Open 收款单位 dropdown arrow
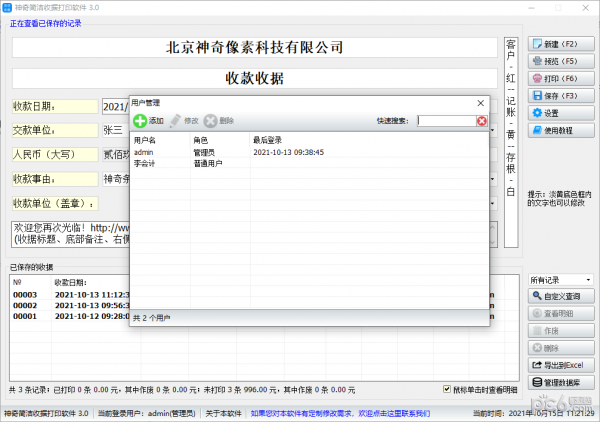 point(493,203)
